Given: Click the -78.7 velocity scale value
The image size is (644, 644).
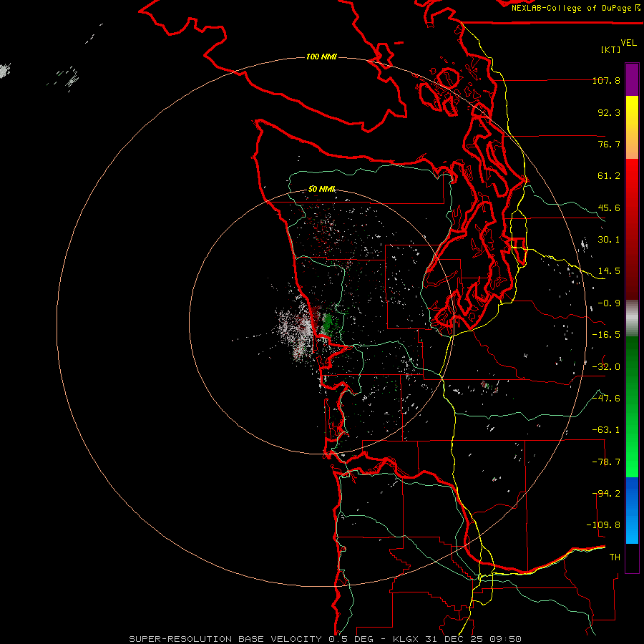Looking at the screenshot, I should [606, 462].
